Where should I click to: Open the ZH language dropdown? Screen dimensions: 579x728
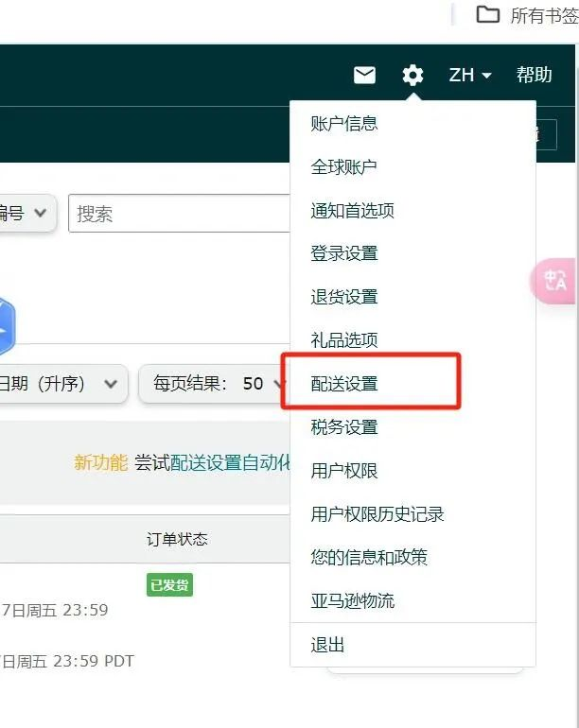(470, 75)
